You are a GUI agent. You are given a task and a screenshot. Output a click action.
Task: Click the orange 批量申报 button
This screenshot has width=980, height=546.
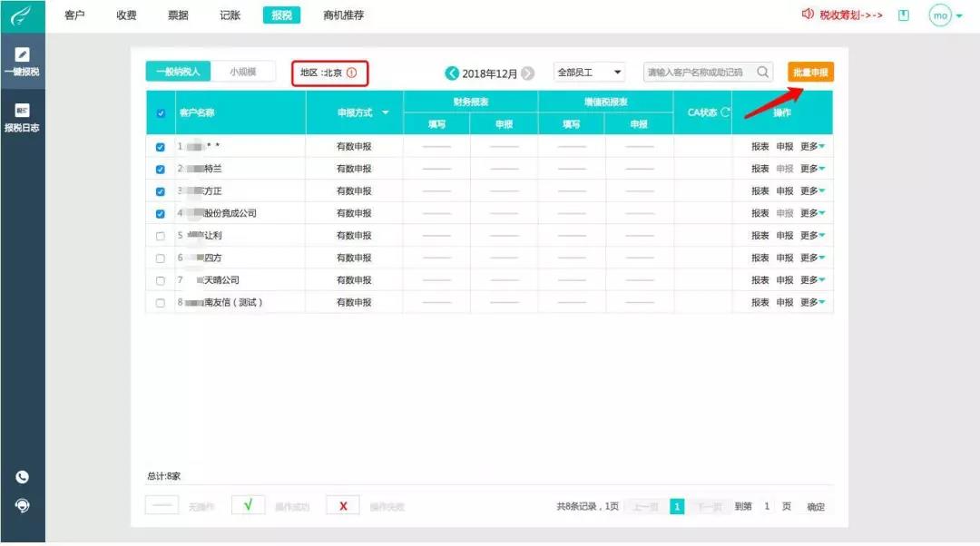click(x=810, y=73)
